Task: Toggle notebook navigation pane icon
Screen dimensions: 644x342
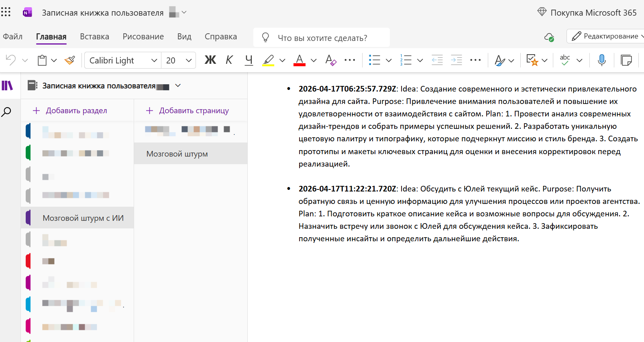Action: 8,85
